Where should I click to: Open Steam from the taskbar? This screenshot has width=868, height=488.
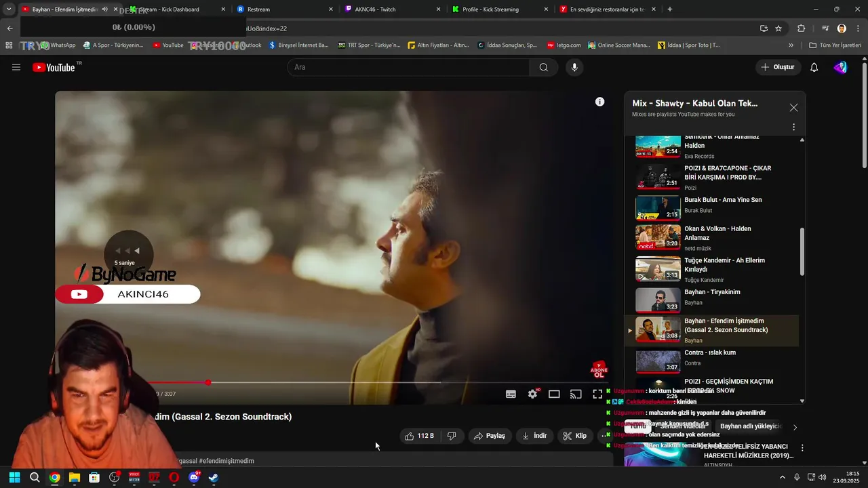pos(213,477)
